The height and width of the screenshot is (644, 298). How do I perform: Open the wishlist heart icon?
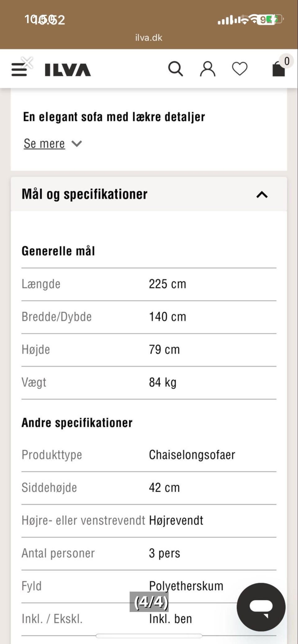(x=239, y=69)
